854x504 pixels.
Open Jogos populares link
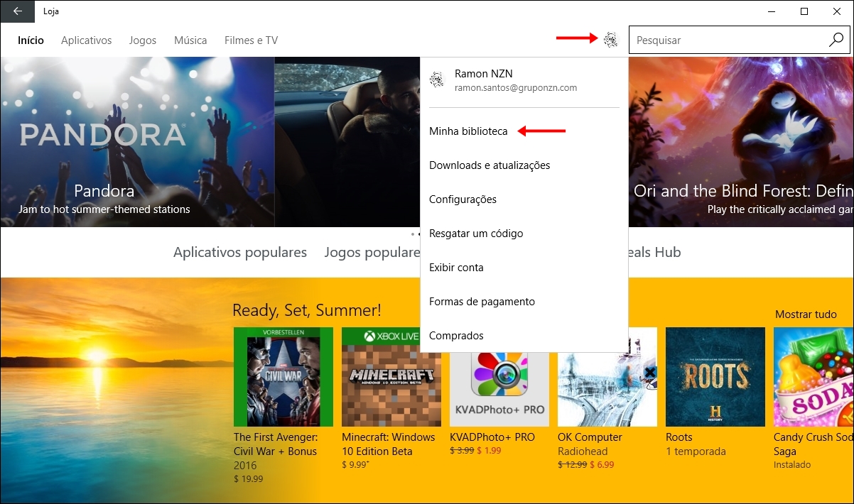coord(372,252)
